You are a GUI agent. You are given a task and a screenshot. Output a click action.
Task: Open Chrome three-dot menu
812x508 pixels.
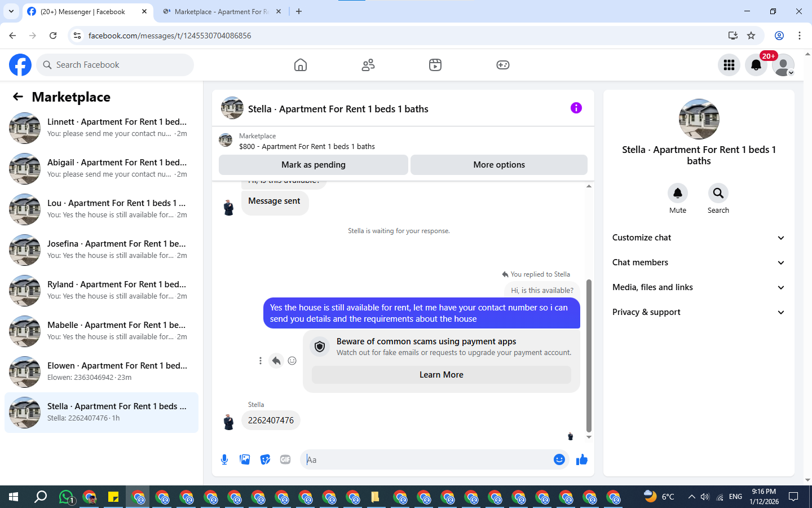coord(800,36)
